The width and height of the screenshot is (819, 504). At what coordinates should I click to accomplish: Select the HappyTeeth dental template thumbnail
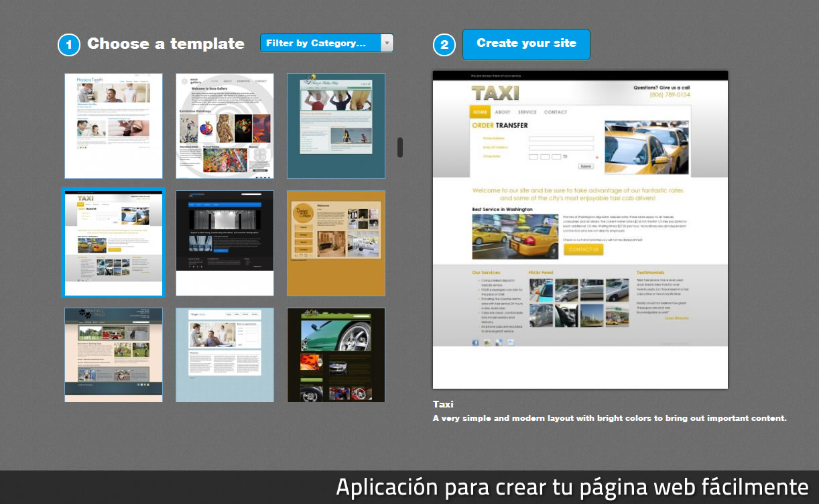(113, 126)
